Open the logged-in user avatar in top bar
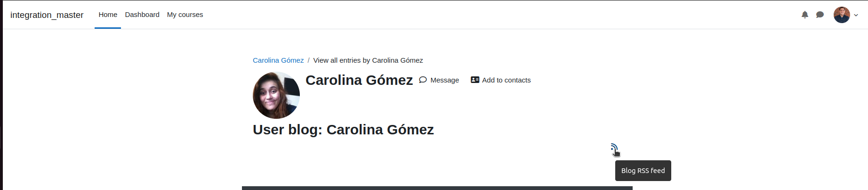Viewport: 868px width, 190px height. (842, 15)
